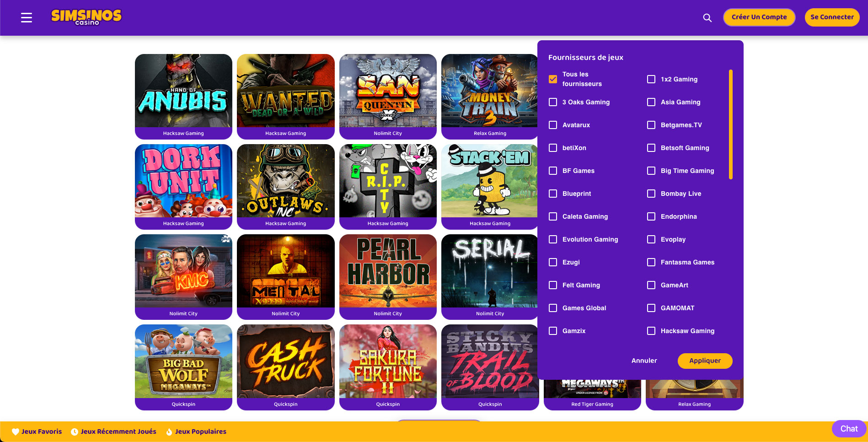Image resolution: width=868 pixels, height=442 pixels.
Task: Open Money Train 3 game
Action: coord(489,91)
